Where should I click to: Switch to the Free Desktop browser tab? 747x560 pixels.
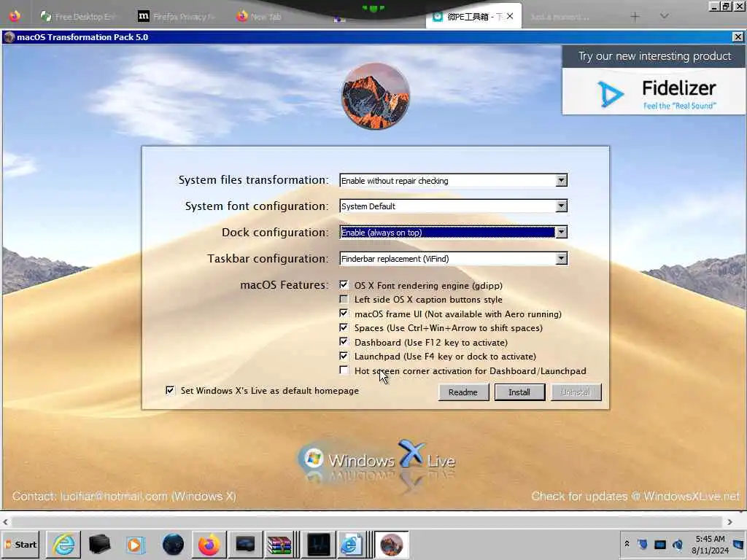coord(77,17)
